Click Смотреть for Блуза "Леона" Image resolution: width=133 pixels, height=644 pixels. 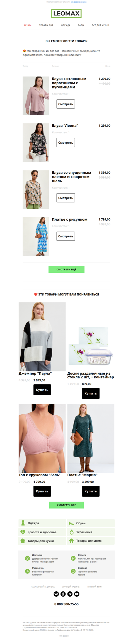pos(66,142)
